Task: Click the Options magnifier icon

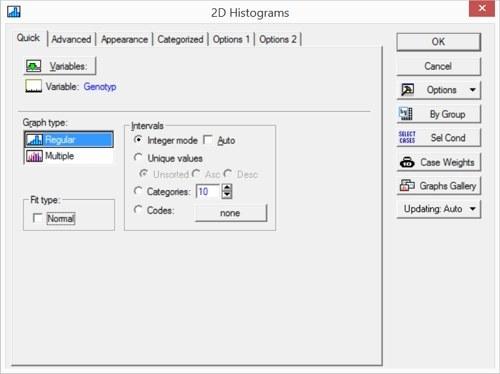Action: [407, 90]
